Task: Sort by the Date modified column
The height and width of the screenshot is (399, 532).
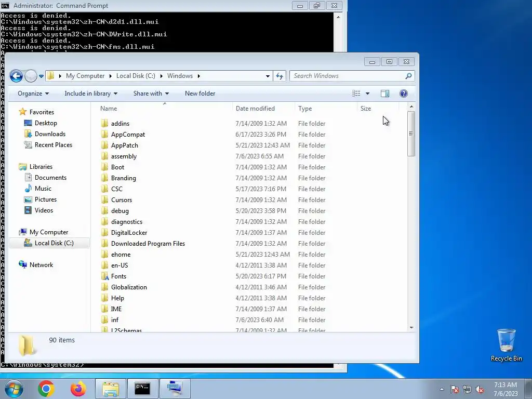Action: 255,109
